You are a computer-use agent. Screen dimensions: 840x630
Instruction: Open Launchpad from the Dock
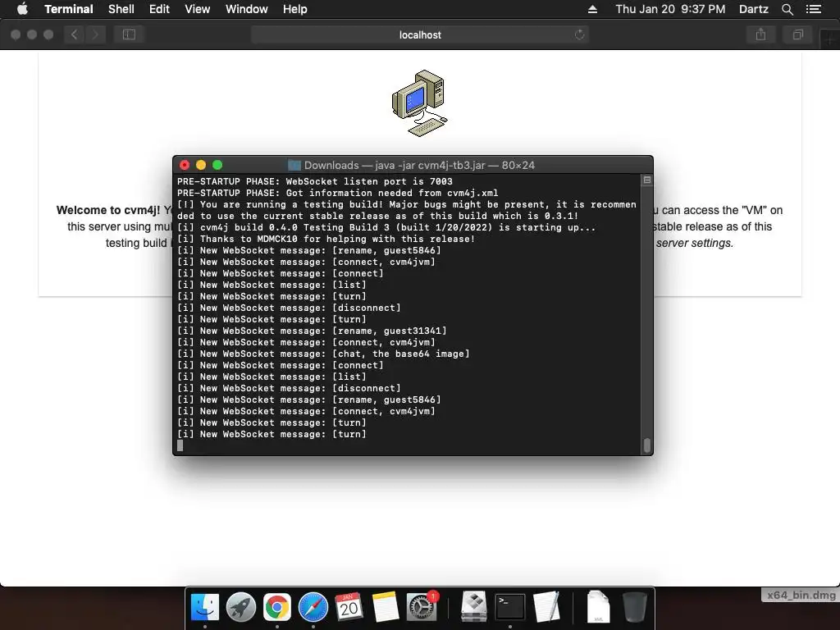[x=241, y=607]
